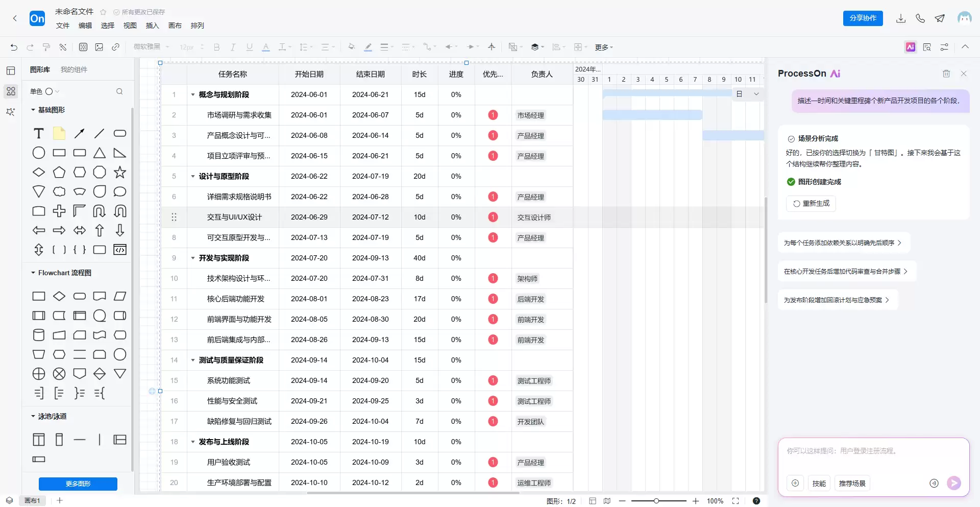Delete chat with trash icon
The image size is (980, 507).
click(x=946, y=74)
